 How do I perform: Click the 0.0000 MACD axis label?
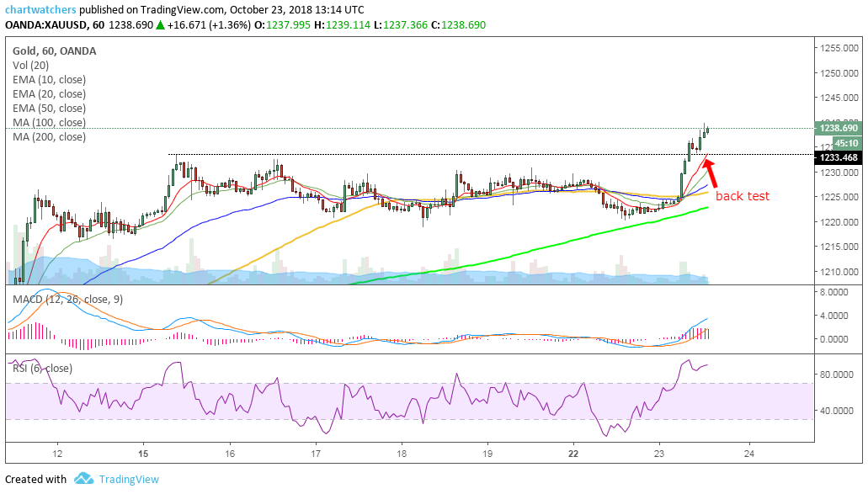click(834, 339)
